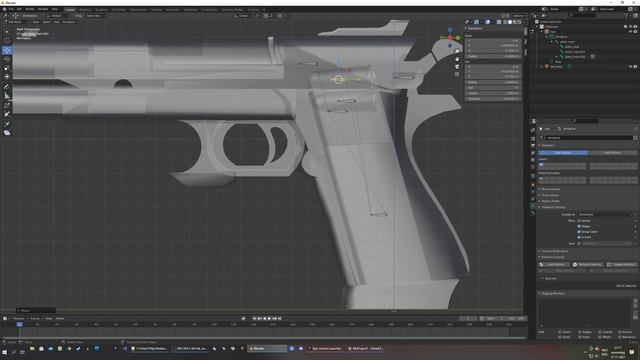This screenshot has height=360, width=640.
Task: Open the transform orientation dropdown in viewport header
Action: (243, 16)
